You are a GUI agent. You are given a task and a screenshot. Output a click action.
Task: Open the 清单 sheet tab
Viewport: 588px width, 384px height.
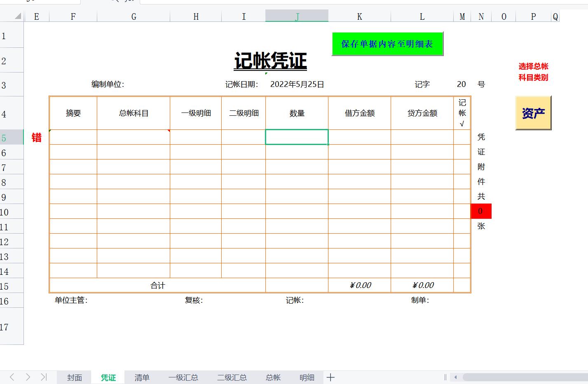click(142, 377)
